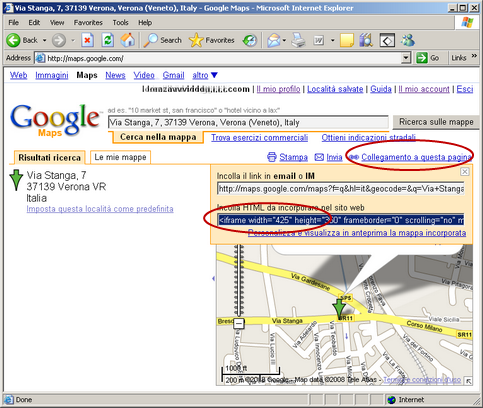
Task: Open the Favorites star button
Action: pyautogui.click(x=211, y=40)
